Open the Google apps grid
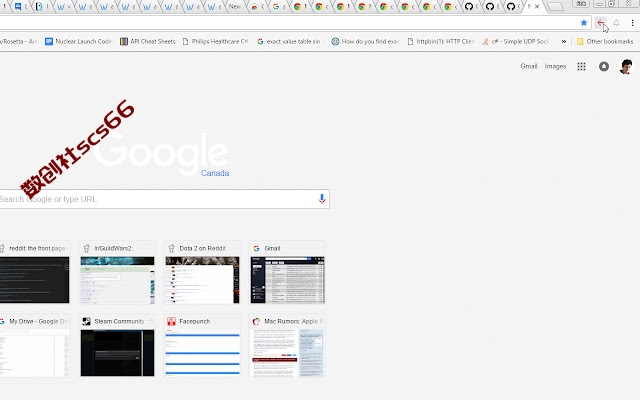 point(581,66)
